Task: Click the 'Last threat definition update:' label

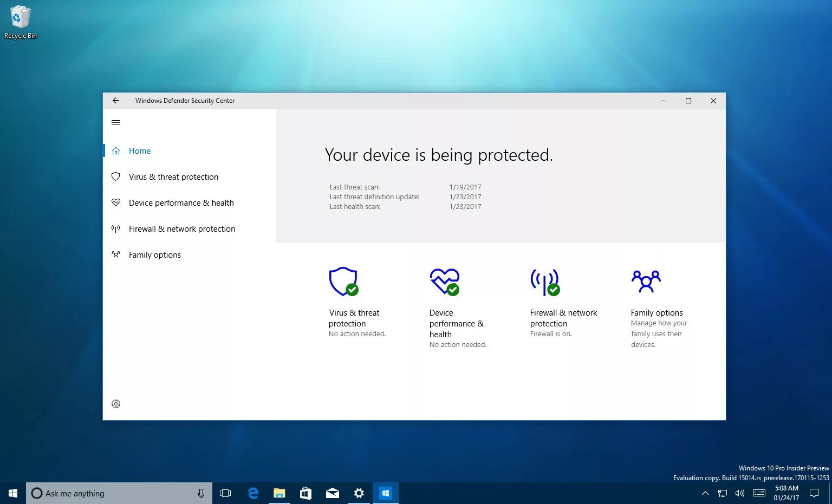Action: (374, 197)
